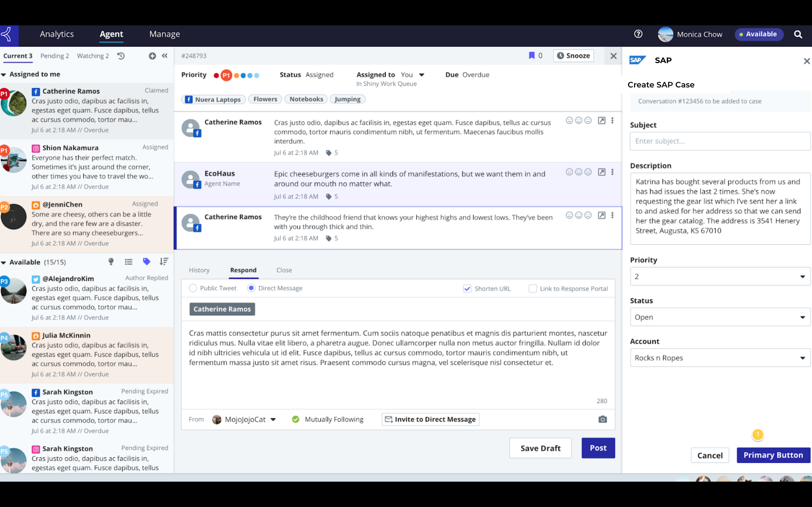Screen dimensions: 812x507
Task: Click the help question mark icon
Action: [638, 34]
